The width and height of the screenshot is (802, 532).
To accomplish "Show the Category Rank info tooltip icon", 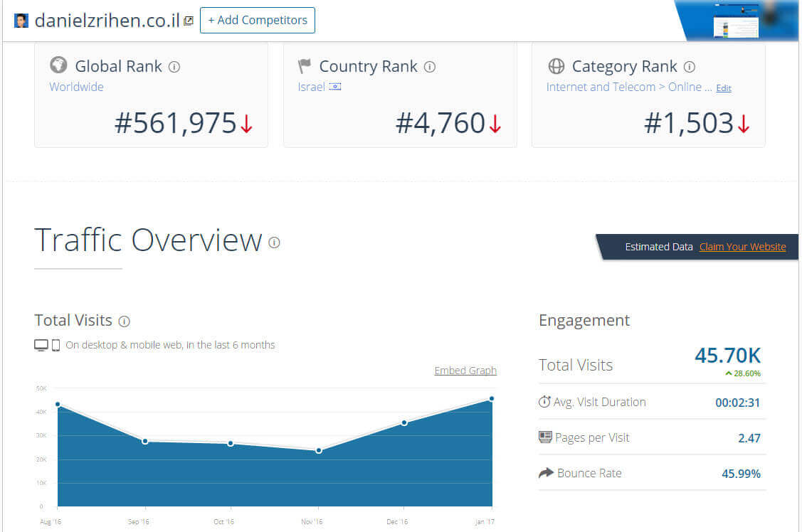I will coord(690,67).
